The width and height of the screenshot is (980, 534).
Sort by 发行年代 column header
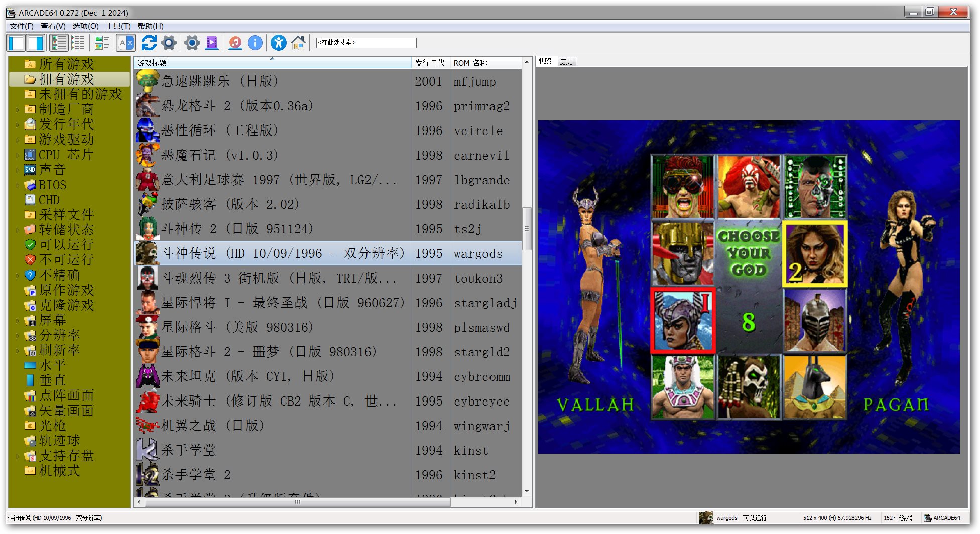coord(430,63)
